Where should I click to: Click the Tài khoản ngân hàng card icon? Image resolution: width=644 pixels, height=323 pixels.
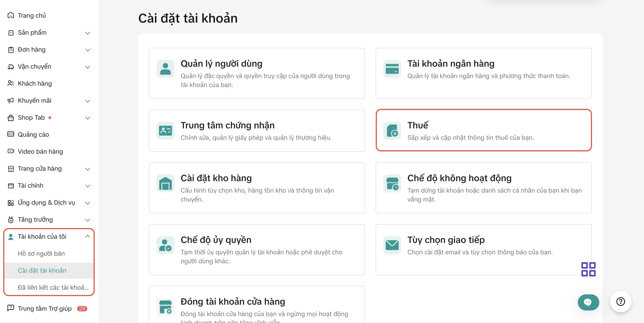tap(392, 69)
